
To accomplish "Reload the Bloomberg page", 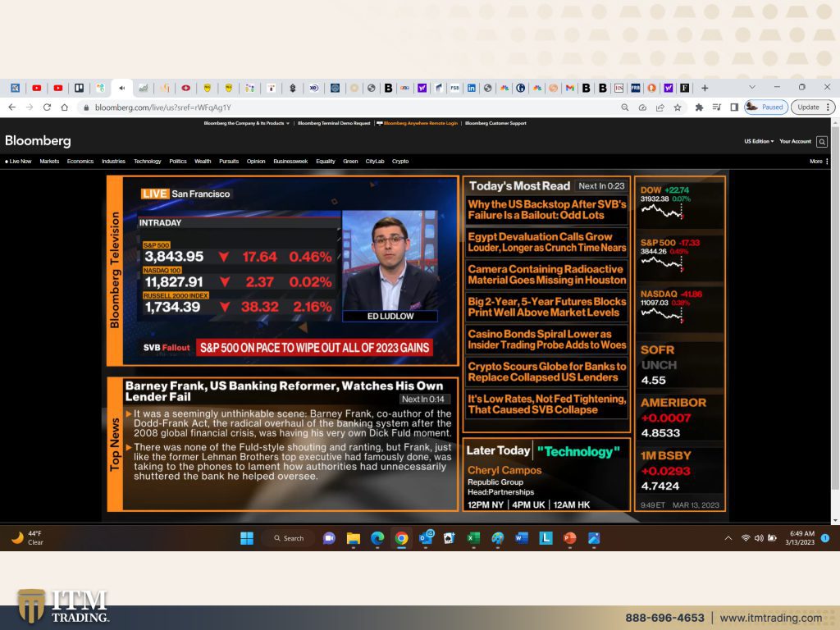I will tap(47, 107).
